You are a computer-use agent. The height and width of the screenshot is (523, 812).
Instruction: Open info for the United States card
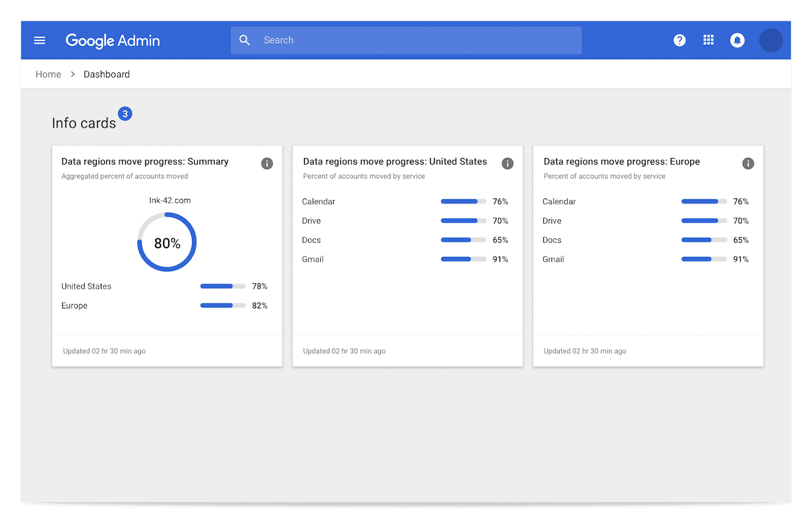click(x=507, y=164)
